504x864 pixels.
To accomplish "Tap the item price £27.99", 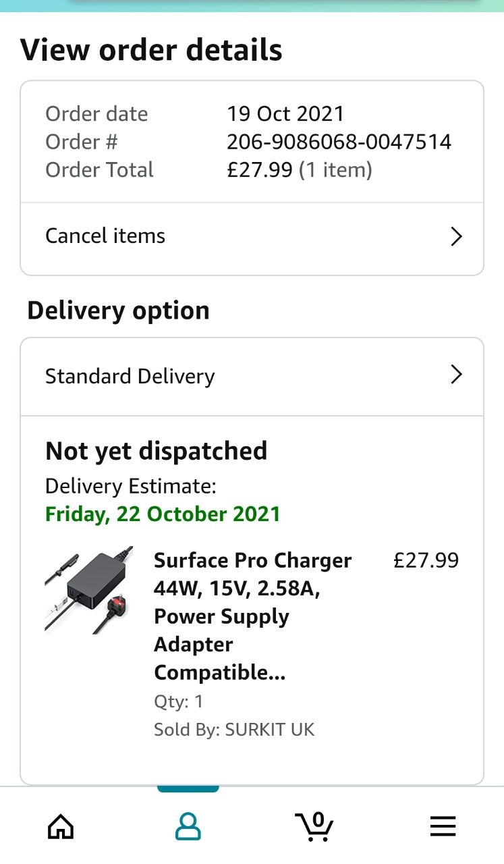I will pos(426,560).
